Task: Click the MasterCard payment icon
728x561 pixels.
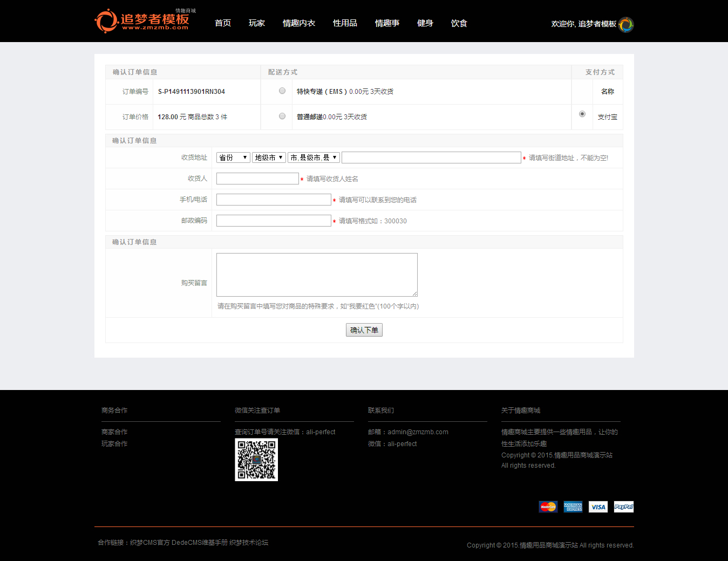Action: click(548, 507)
